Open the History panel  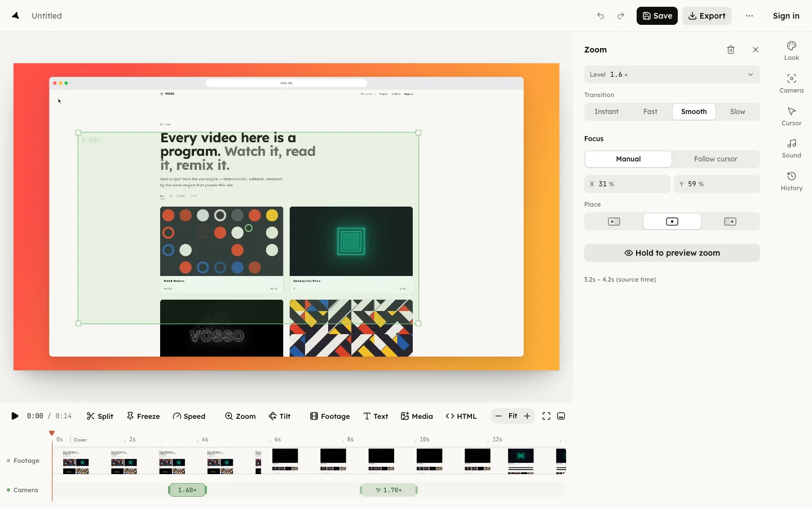point(792,181)
